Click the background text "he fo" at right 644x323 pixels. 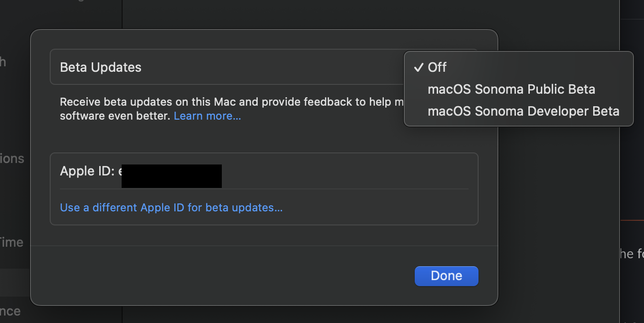(x=633, y=254)
